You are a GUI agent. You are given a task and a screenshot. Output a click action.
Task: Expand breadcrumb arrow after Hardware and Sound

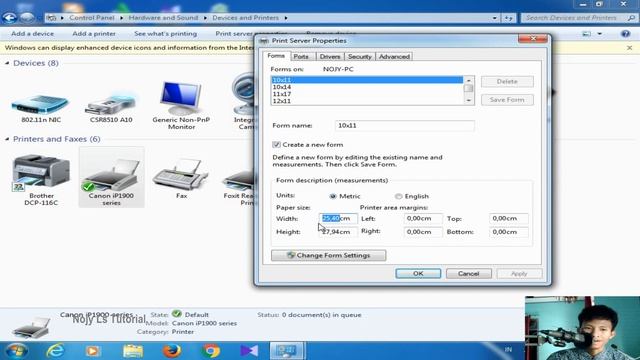pyautogui.click(x=205, y=18)
